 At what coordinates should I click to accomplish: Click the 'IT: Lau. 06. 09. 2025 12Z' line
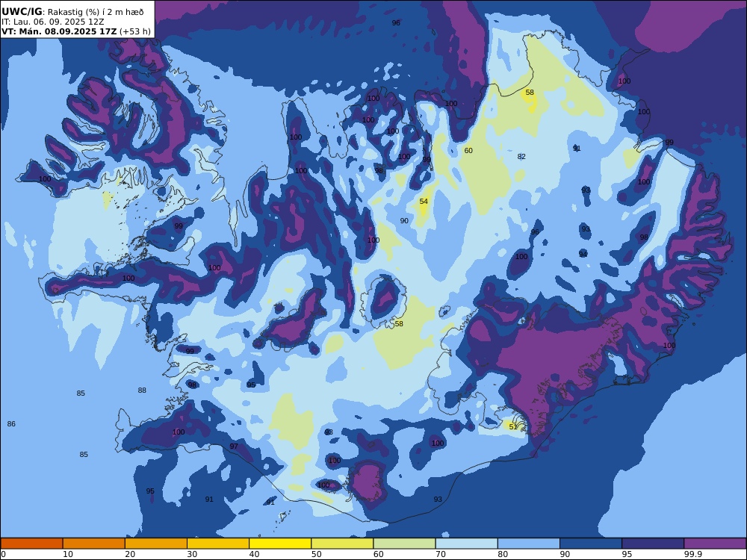[x=52, y=22]
